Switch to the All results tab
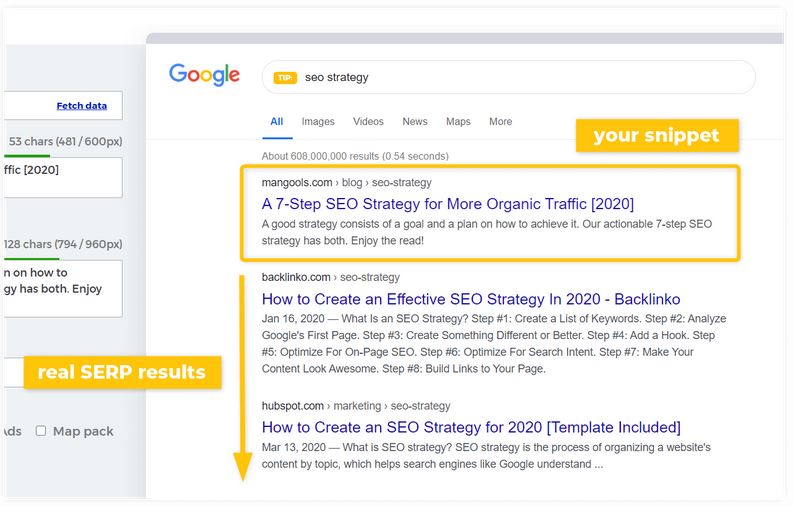Screen dimensions: 798x507 pos(277,122)
